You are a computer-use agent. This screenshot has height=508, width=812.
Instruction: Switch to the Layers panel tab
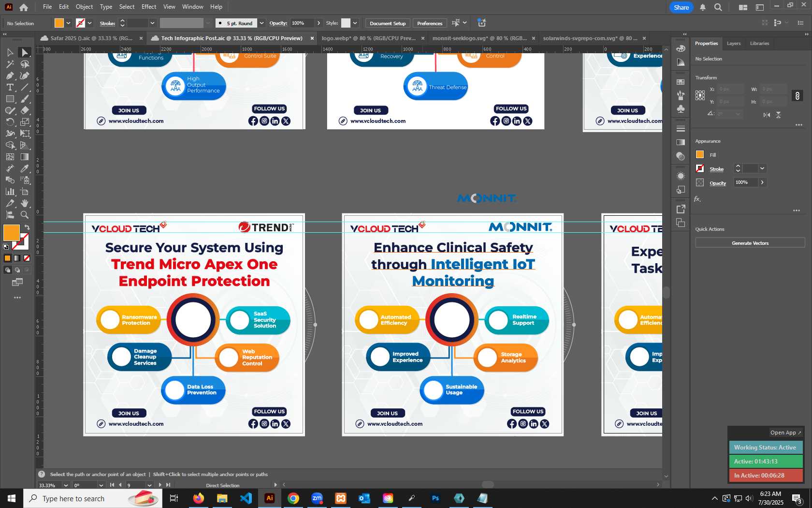pyautogui.click(x=733, y=44)
